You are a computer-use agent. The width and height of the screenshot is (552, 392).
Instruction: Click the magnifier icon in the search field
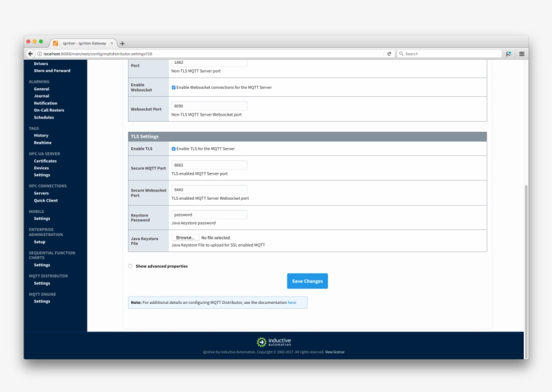click(402, 53)
